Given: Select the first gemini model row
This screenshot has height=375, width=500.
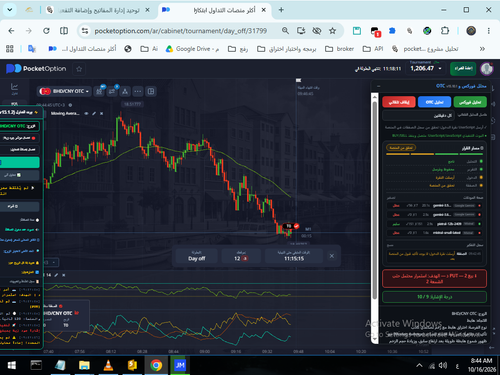Looking at the screenshot, I should [435, 206].
